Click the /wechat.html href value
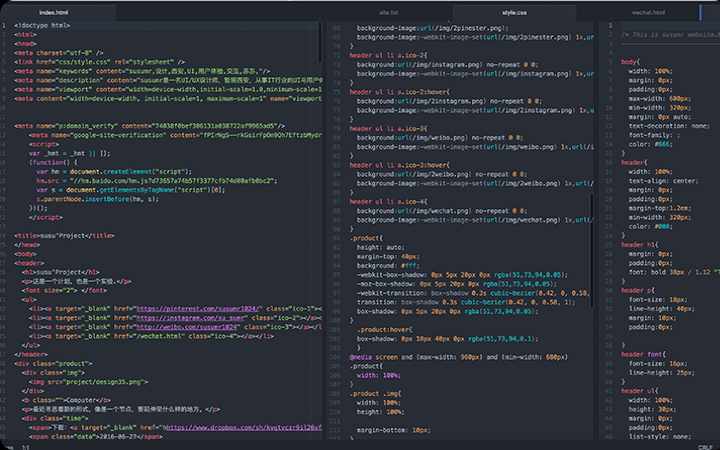Screen dimensions: 720x450 click(157, 336)
